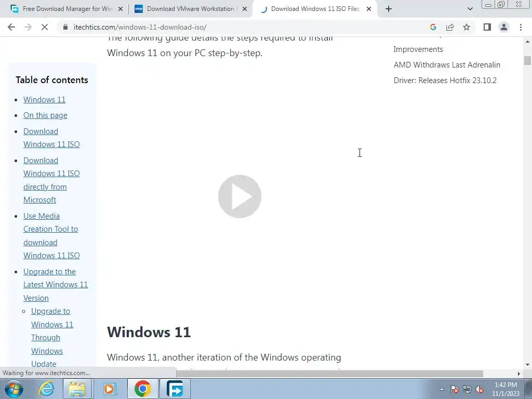View site information lock icon
Viewport: 532px width, 399px height.
[65, 27]
